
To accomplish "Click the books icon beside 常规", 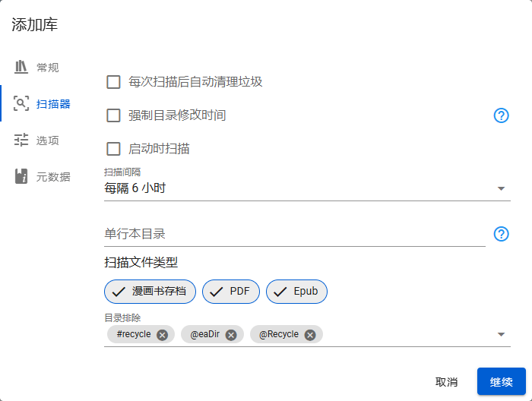I will pyautogui.click(x=21, y=67).
